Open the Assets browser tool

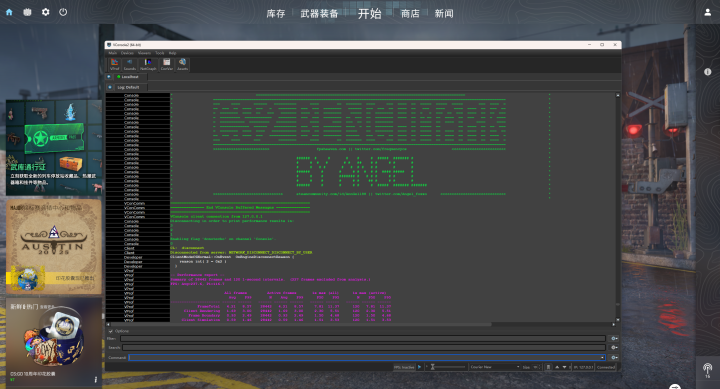tap(182, 64)
